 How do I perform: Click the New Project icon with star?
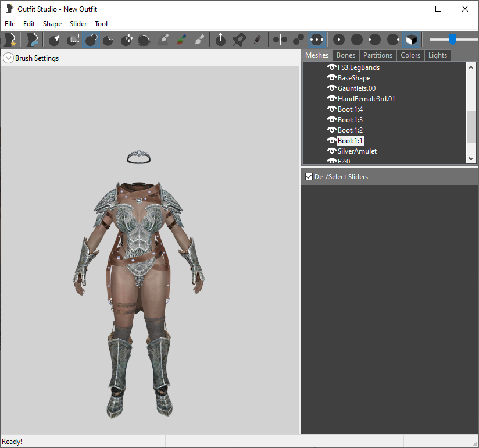10,40
